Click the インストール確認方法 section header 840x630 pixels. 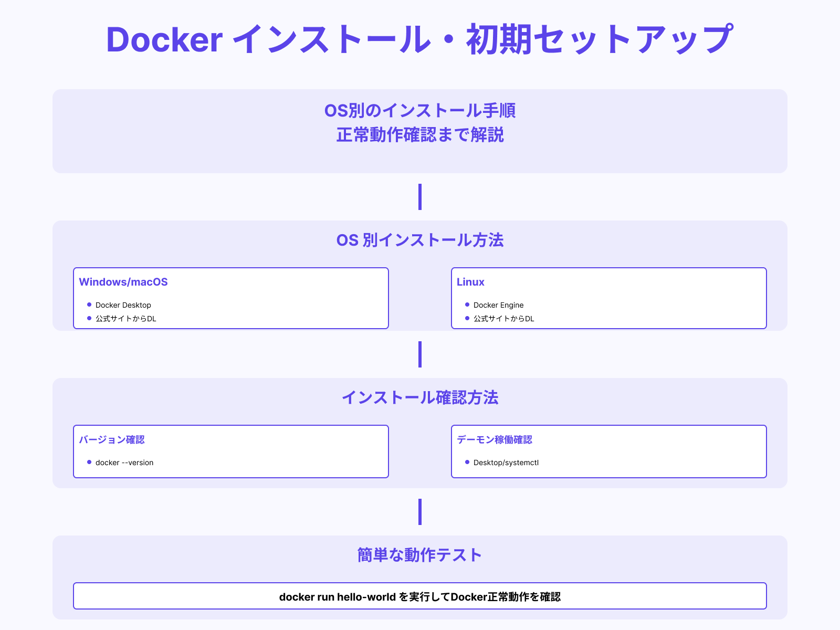(421, 398)
